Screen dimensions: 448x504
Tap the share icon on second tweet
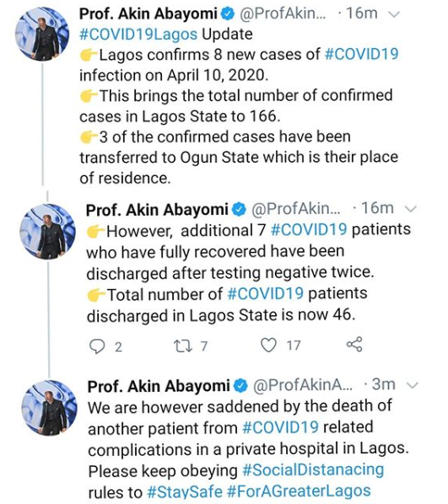click(354, 344)
